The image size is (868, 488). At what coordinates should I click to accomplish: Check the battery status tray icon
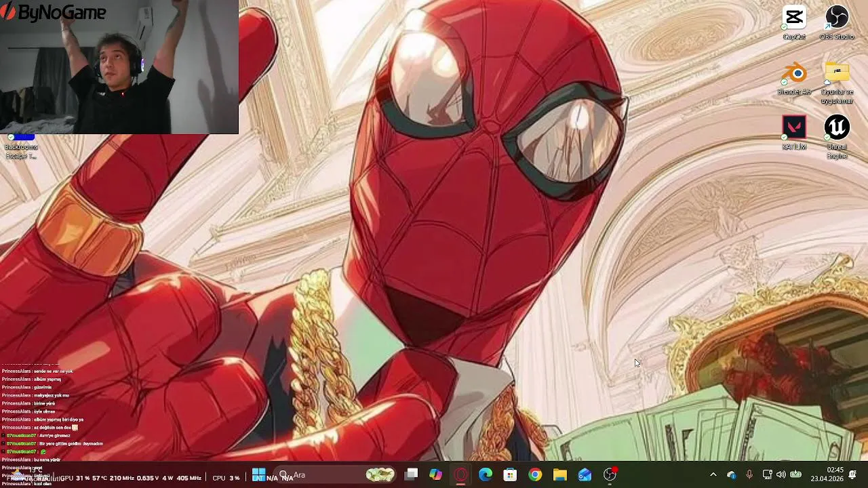[796, 475]
